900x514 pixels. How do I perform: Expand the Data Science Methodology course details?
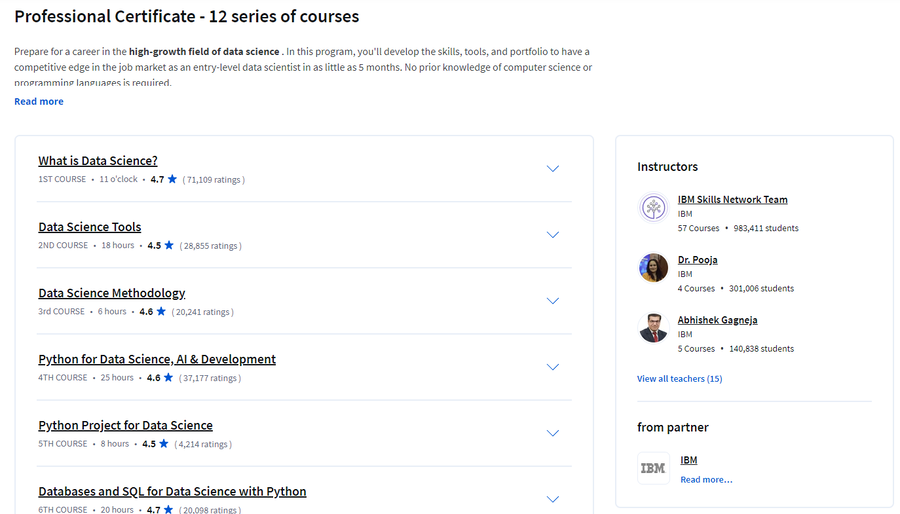(553, 301)
